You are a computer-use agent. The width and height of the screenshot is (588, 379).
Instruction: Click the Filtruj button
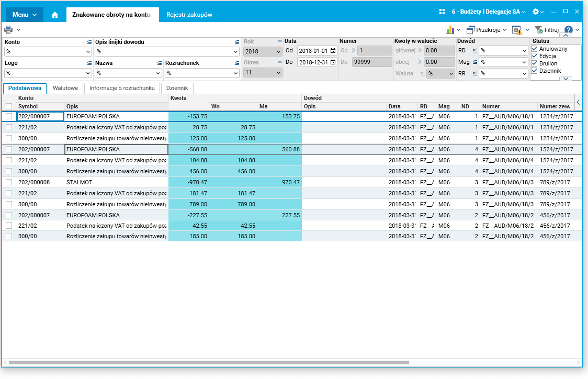(x=547, y=30)
